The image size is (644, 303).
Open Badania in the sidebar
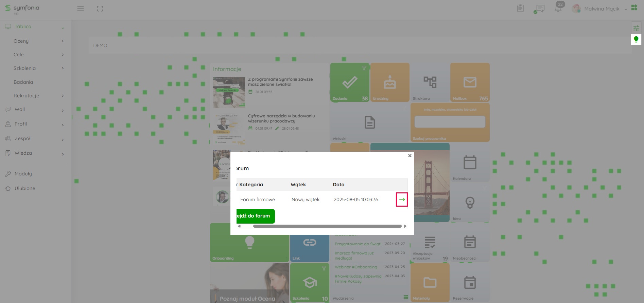point(23,82)
